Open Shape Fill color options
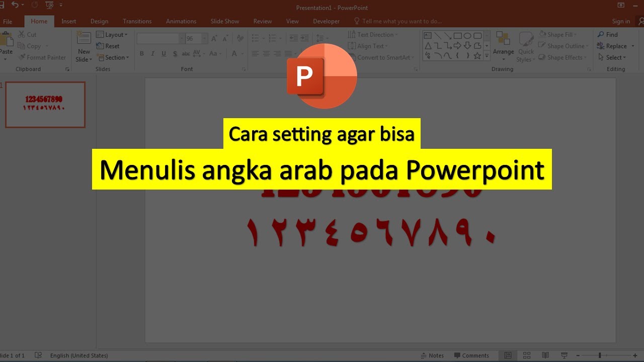The height and width of the screenshot is (362, 644). tap(558, 35)
